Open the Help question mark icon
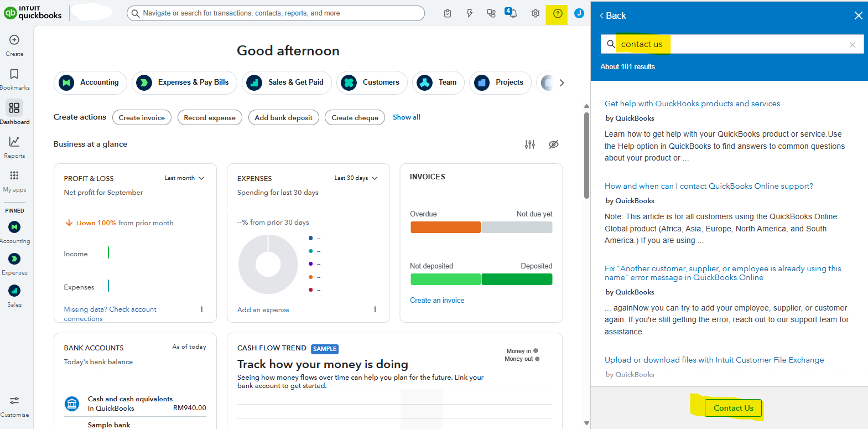This screenshot has height=429, width=868. coord(557,14)
